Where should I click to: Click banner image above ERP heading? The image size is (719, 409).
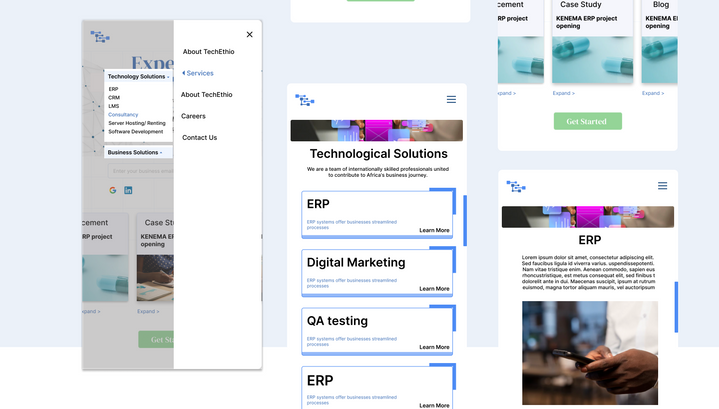coord(588,217)
